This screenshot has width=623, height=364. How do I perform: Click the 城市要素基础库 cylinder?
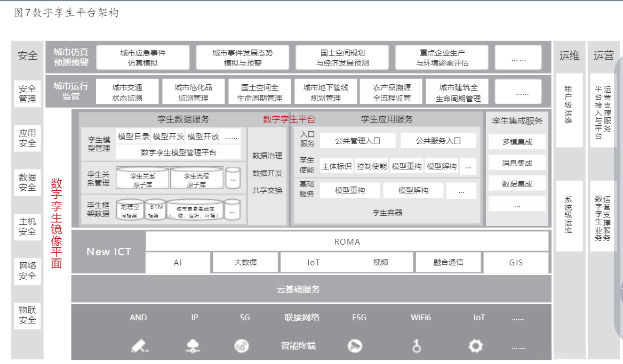point(195,210)
